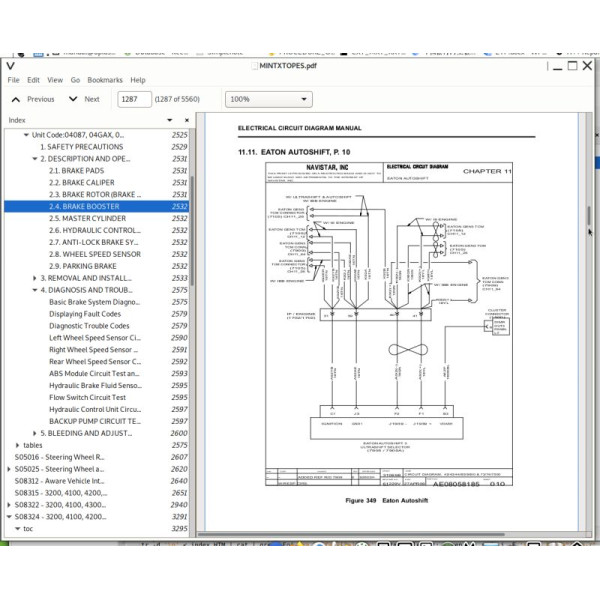Open the Go menu

click(x=75, y=80)
